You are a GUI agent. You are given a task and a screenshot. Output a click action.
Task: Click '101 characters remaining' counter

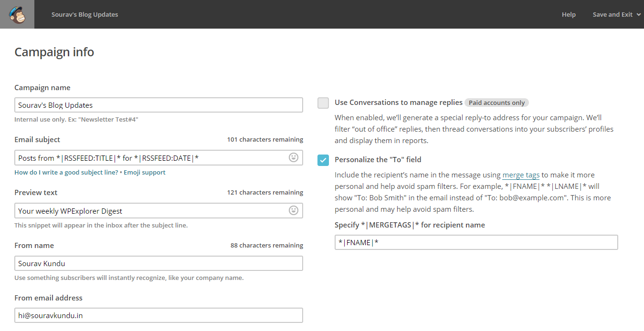265,140
